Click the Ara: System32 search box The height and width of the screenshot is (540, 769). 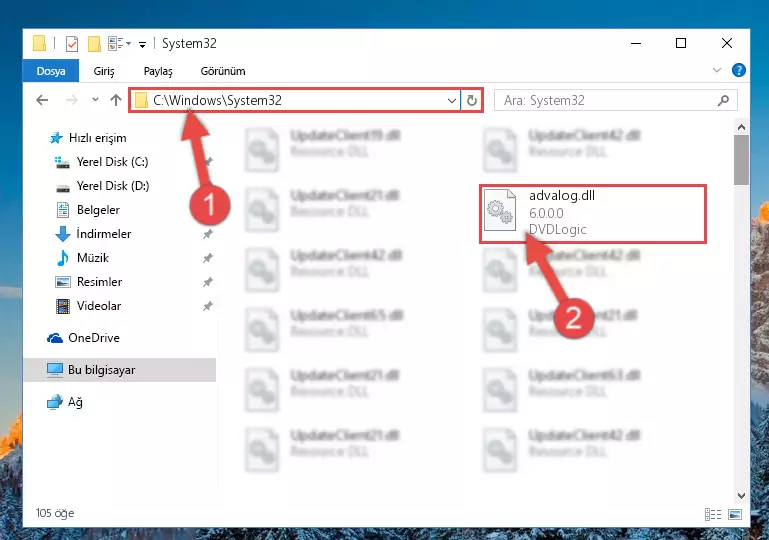pos(615,101)
